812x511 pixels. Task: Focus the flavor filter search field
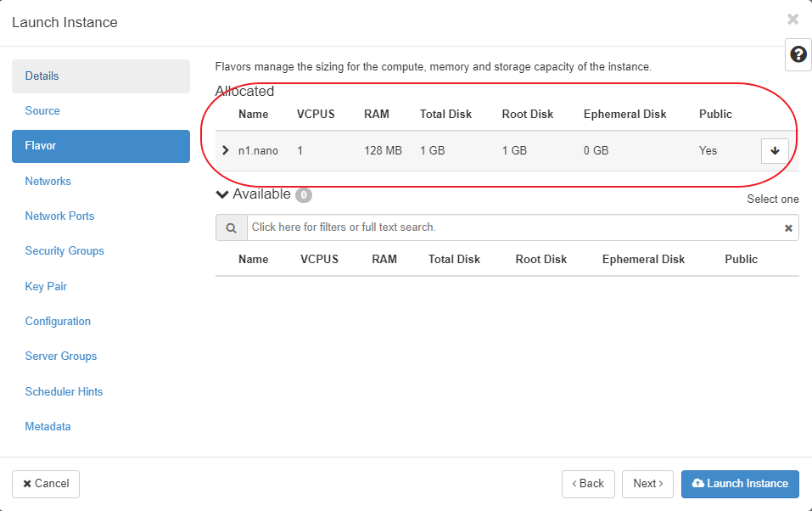click(513, 227)
